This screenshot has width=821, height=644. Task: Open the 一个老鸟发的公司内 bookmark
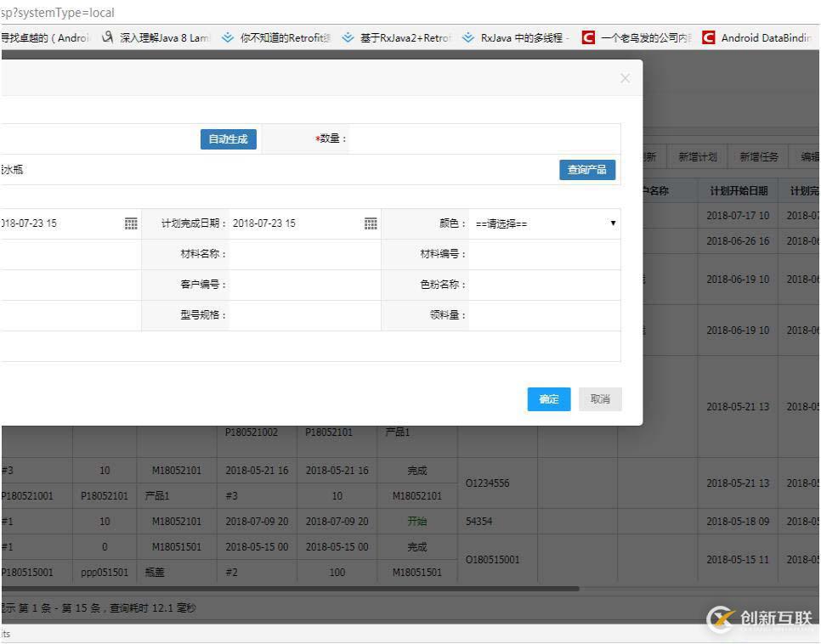(637, 38)
